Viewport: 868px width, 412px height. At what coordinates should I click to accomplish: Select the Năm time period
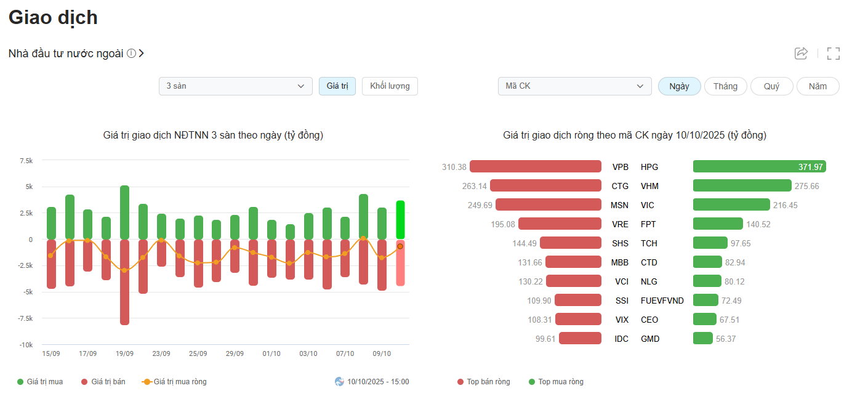click(x=818, y=86)
